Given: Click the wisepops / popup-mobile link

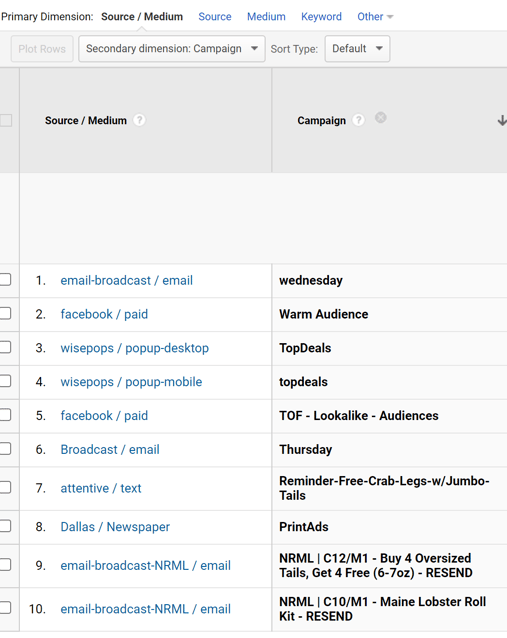Looking at the screenshot, I should [x=131, y=382].
